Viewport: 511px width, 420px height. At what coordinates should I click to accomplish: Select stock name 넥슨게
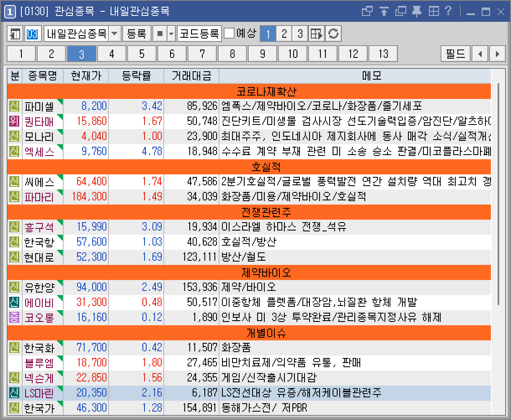(x=39, y=378)
